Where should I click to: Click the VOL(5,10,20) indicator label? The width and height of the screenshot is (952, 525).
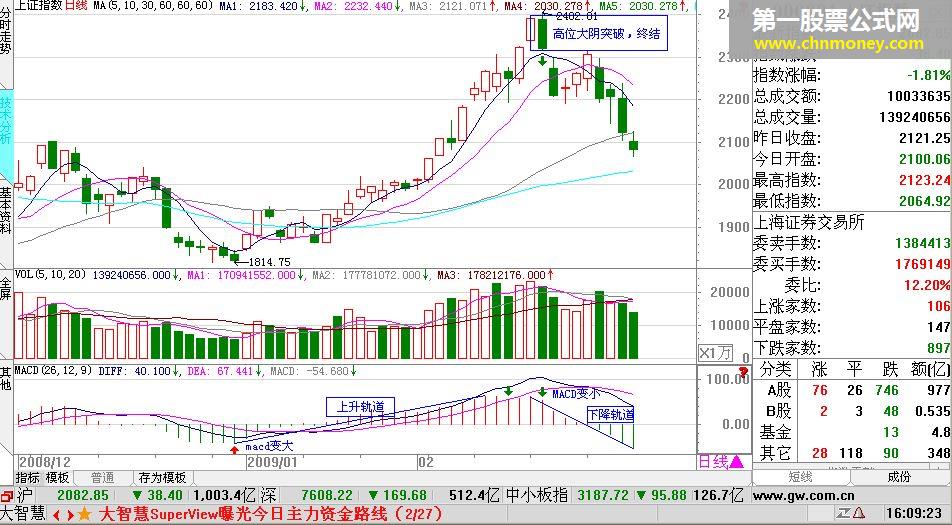point(51,275)
